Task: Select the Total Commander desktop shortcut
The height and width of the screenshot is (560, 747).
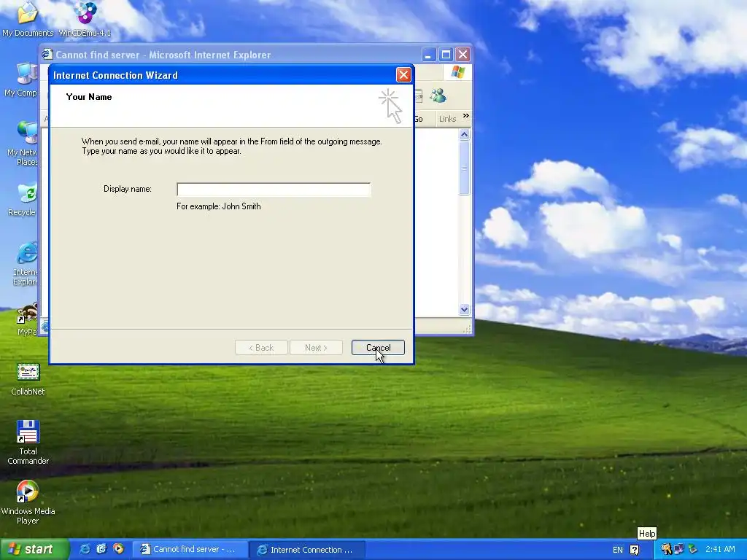Action: [x=28, y=442]
